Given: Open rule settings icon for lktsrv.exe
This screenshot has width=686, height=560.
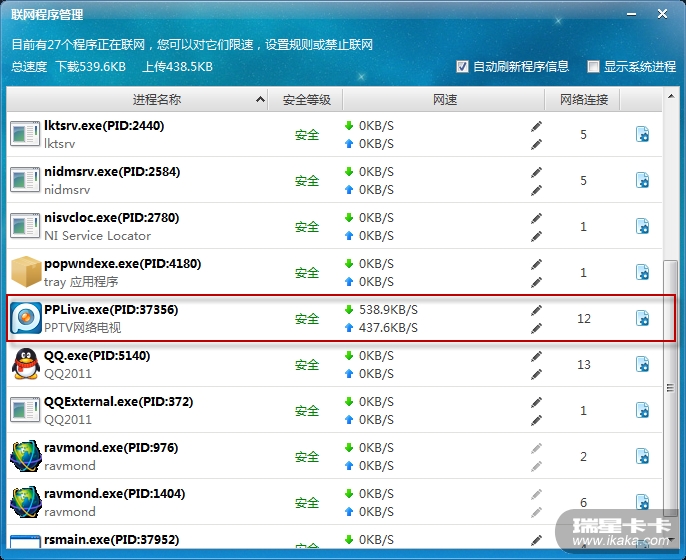Looking at the screenshot, I should (642, 135).
